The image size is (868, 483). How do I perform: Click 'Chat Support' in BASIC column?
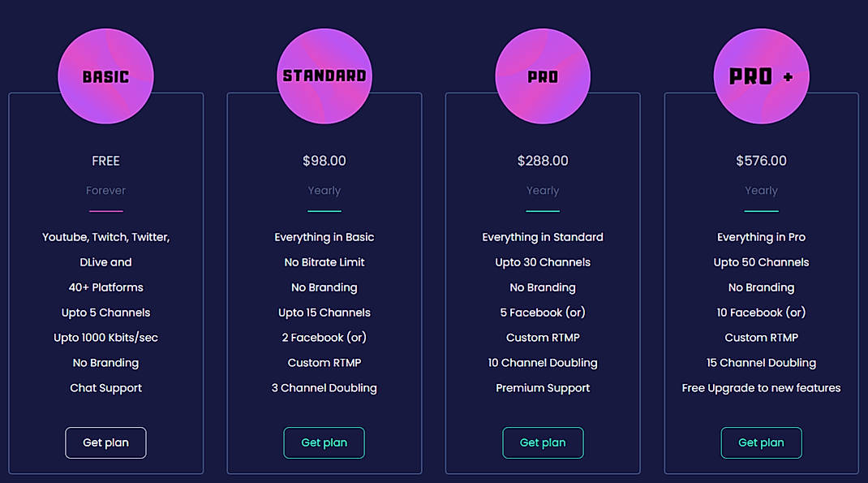click(105, 388)
